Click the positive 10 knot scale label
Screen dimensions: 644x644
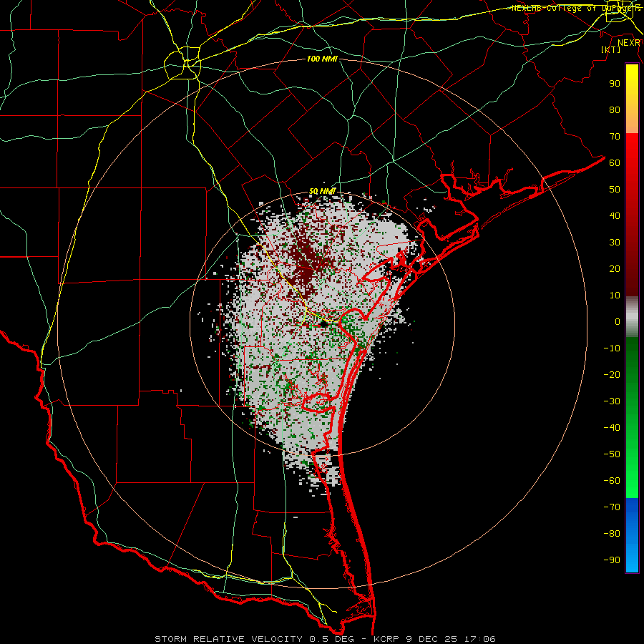(615, 296)
